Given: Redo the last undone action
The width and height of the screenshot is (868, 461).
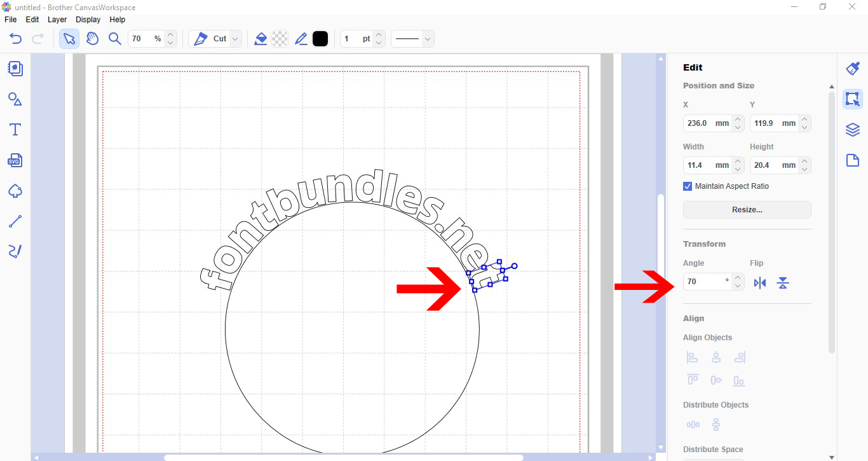Looking at the screenshot, I should tap(37, 39).
